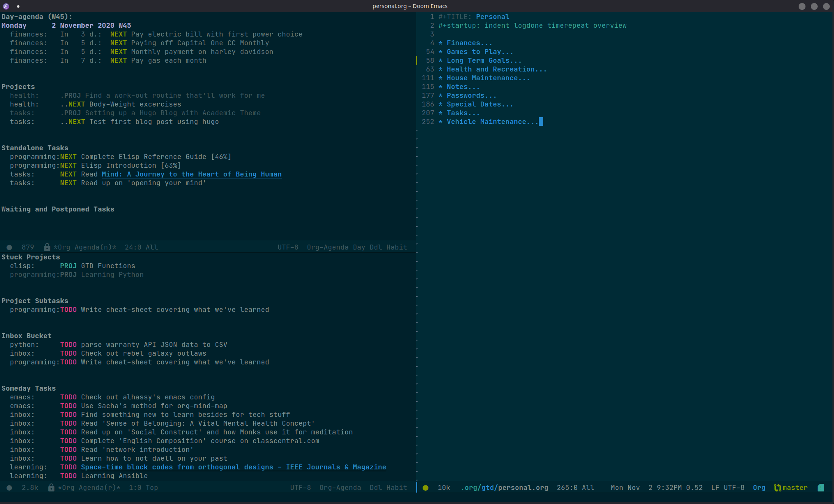
Task: Click the Org-Agenda Day mode label
Action: (335, 247)
